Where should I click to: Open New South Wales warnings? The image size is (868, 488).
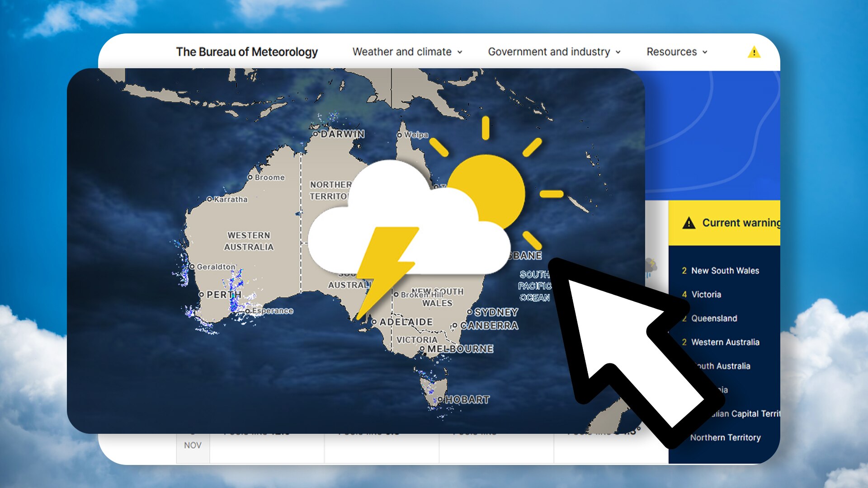pyautogui.click(x=720, y=271)
